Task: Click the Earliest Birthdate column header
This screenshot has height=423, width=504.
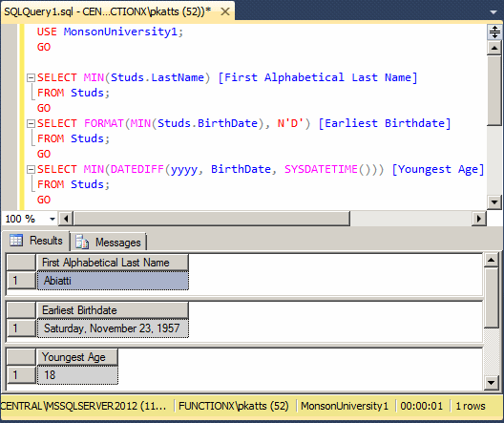Action: (x=113, y=310)
